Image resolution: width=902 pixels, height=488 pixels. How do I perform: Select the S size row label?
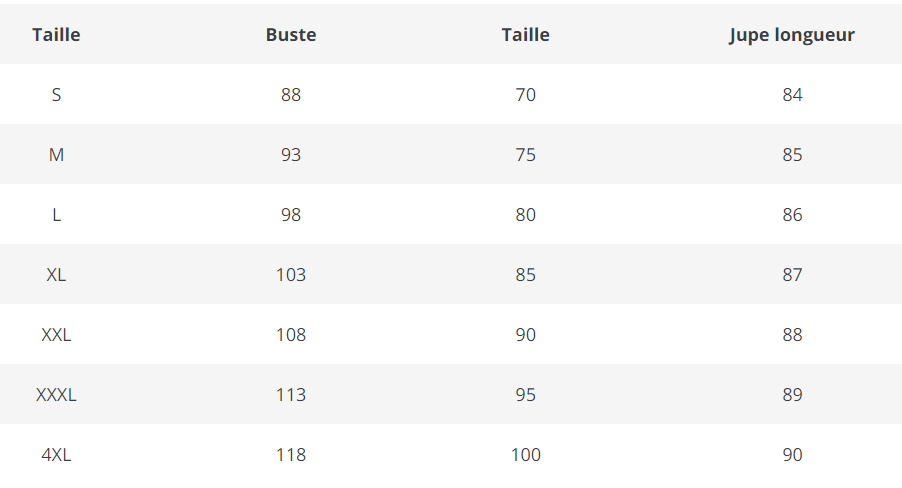pos(56,95)
